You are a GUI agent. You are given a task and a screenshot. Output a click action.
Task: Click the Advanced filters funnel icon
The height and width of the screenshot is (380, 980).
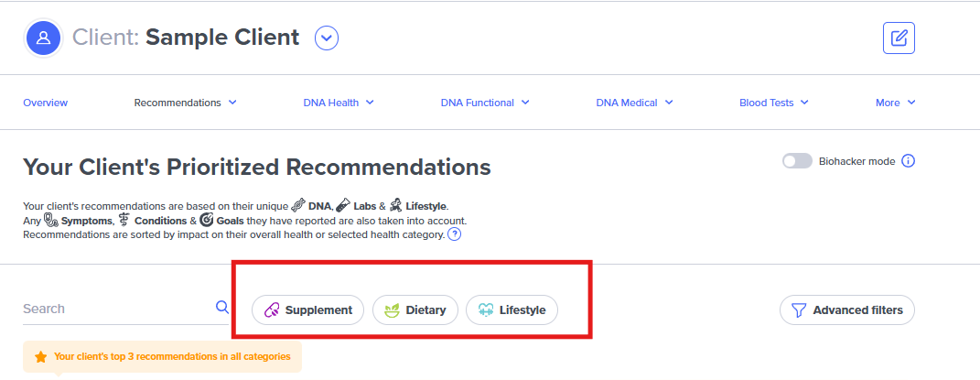pyautogui.click(x=798, y=310)
